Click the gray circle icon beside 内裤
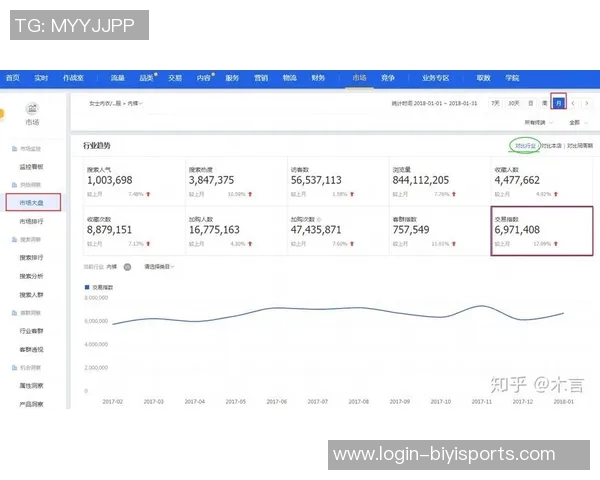The width and height of the screenshot is (600, 480). click(x=127, y=267)
